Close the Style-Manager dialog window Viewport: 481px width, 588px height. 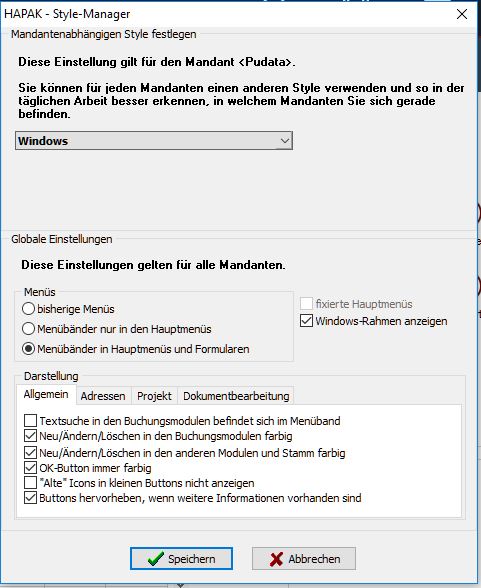point(462,14)
